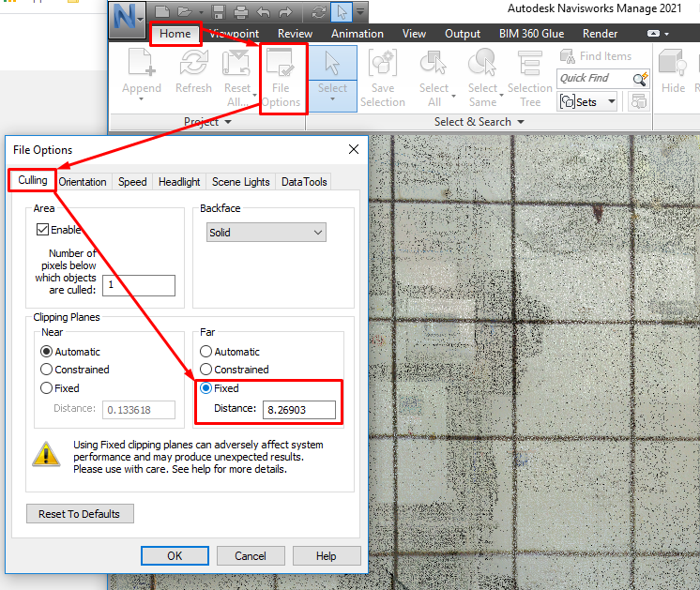This screenshot has height=590, width=700.
Task: Switch to the Render ribbon tab
Action: 600,34
